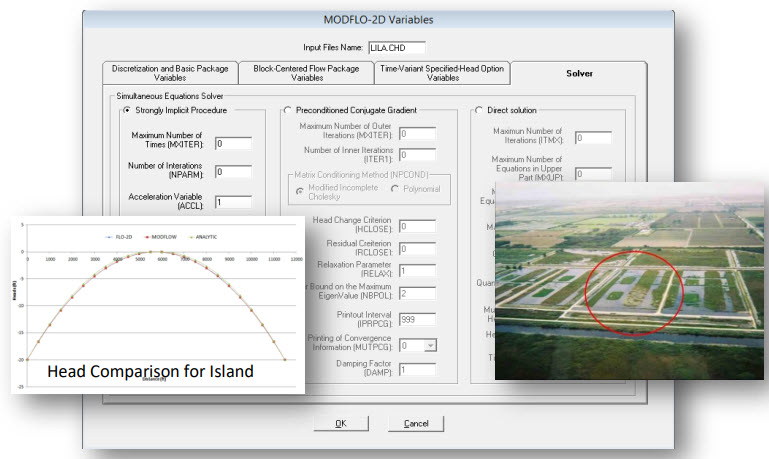Expand Printing of Convergence Information (MUTPCG) dropdown
This screenshot has width=769, height=459.
pyautogui.click(x=432, y=345)
